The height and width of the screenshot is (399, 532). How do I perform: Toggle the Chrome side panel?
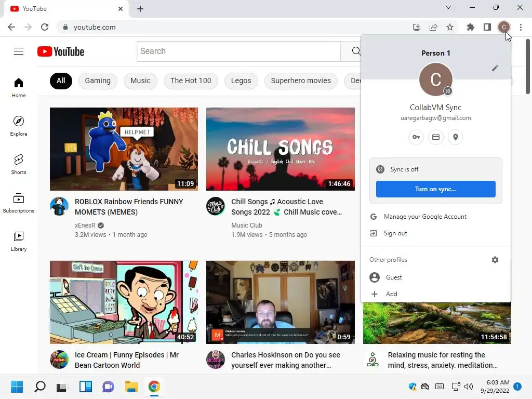(487, 27)
